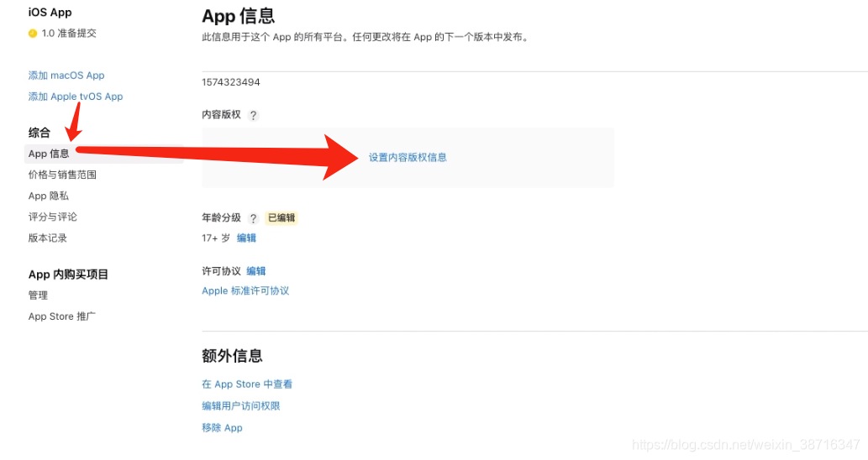Click the App 信息 page heading
This screenshot has width=868, height=460.
pyautogui.click(x=239, y=16)
